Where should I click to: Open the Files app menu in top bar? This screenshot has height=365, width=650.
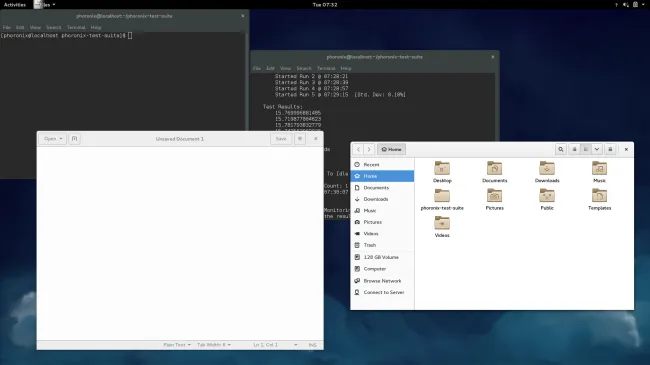pos(45,5)
